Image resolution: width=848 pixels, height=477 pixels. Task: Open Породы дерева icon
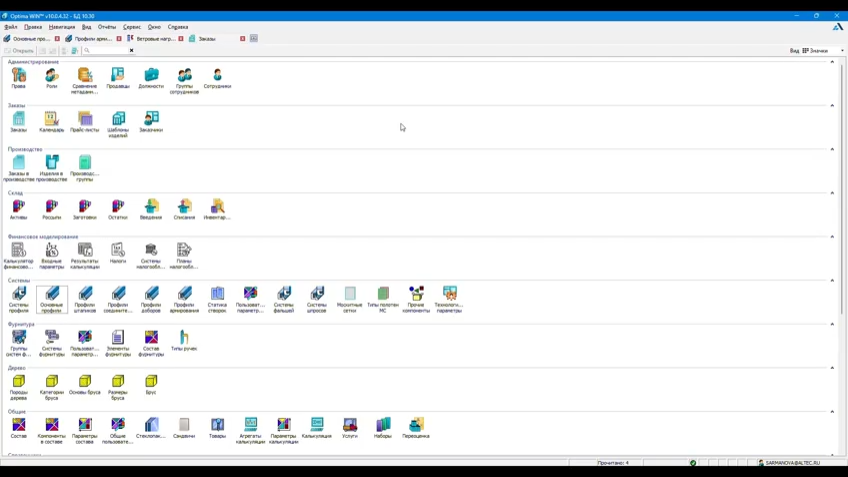(x=18, y=387)
